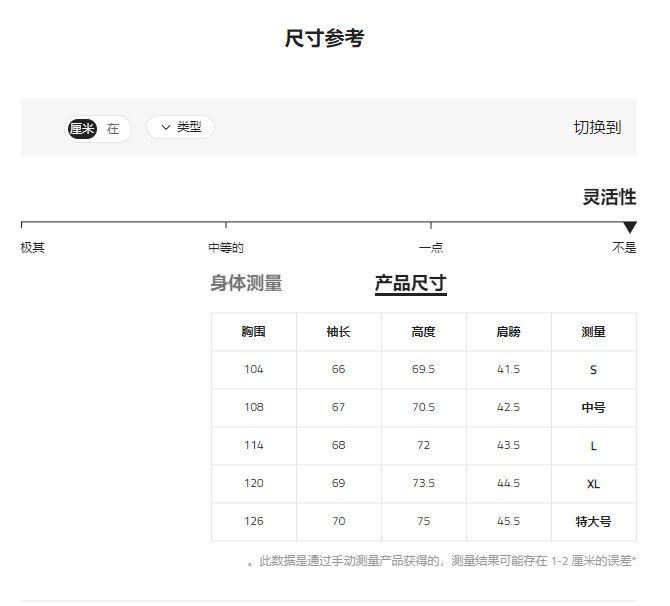Select the 厘米 unit option
Viewport: 670px width, 606px height.
82,129
